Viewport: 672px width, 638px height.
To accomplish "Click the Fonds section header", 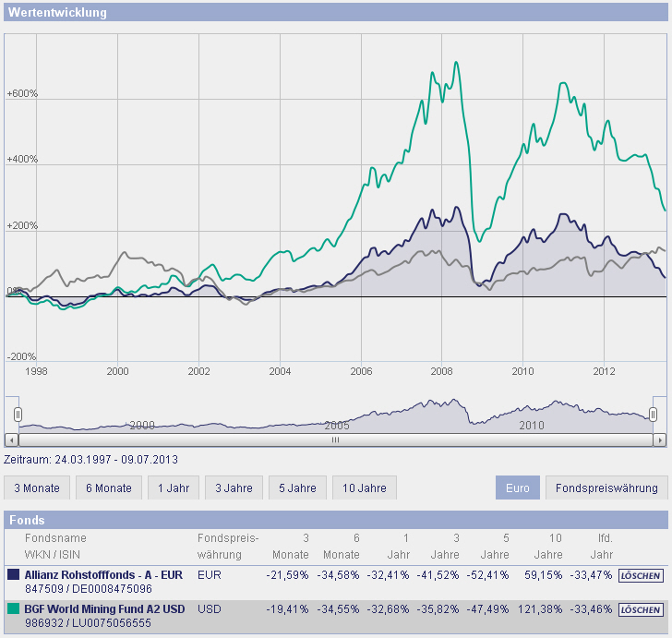I will pos(336,520).
